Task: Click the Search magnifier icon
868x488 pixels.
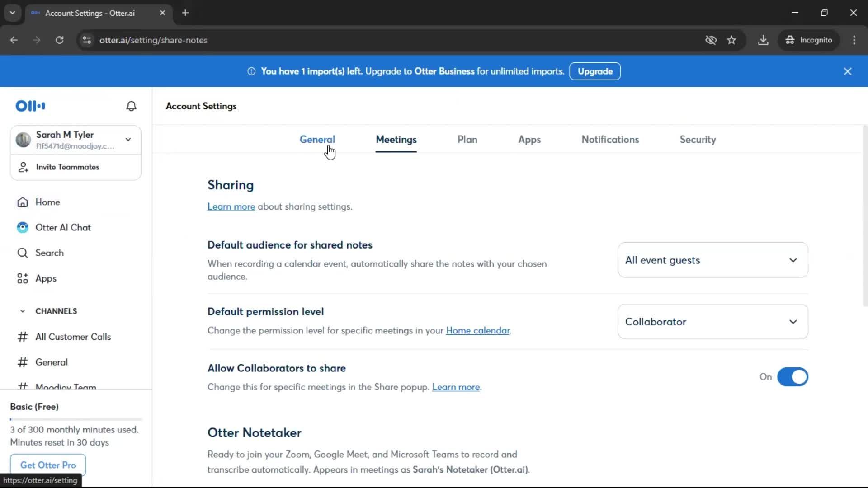Action: coord(23,253)
